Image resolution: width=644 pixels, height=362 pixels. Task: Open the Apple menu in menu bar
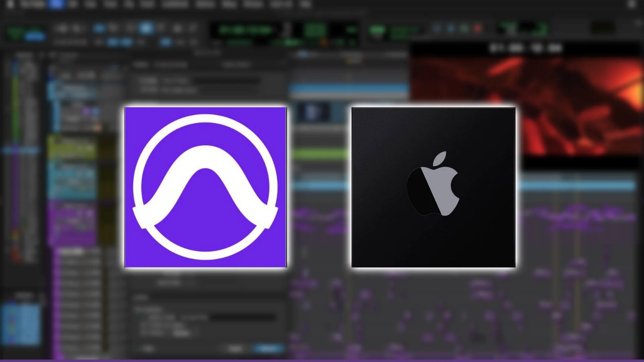click(10, 4)
